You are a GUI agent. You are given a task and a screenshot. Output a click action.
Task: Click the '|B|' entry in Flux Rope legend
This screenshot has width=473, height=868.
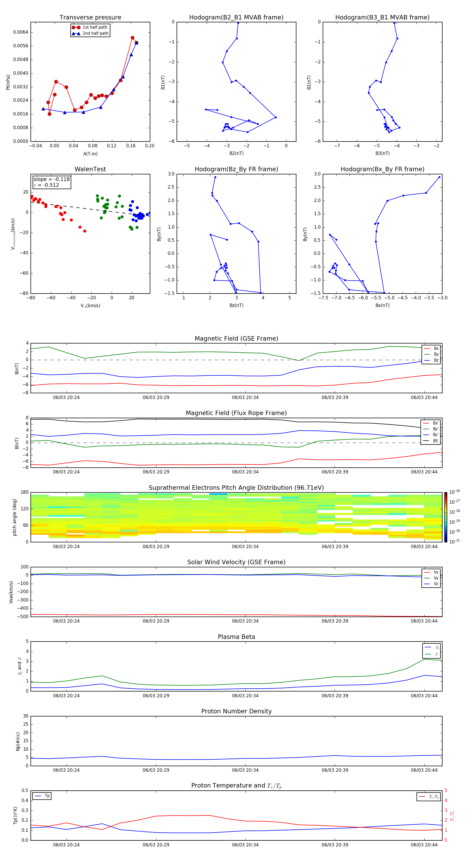(431, 441)
